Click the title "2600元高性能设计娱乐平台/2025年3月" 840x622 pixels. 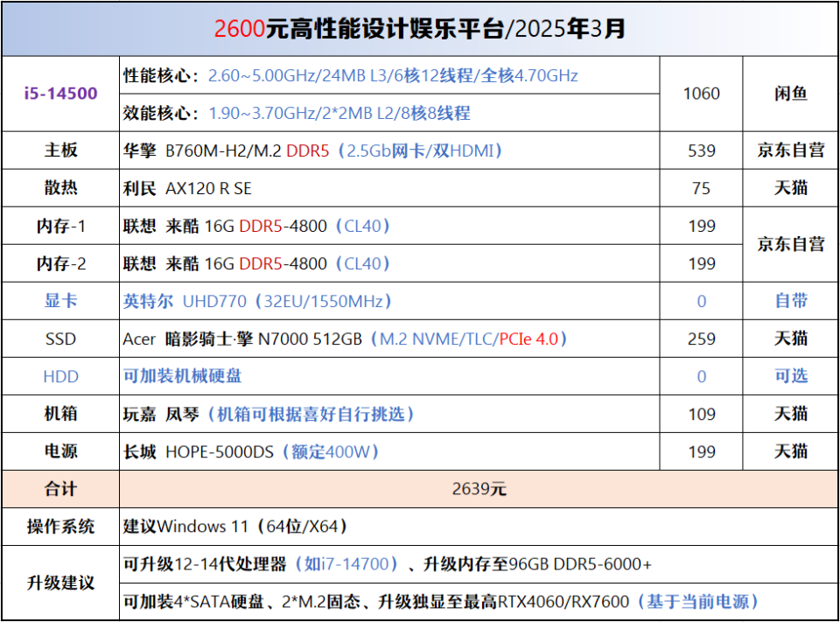419,28
